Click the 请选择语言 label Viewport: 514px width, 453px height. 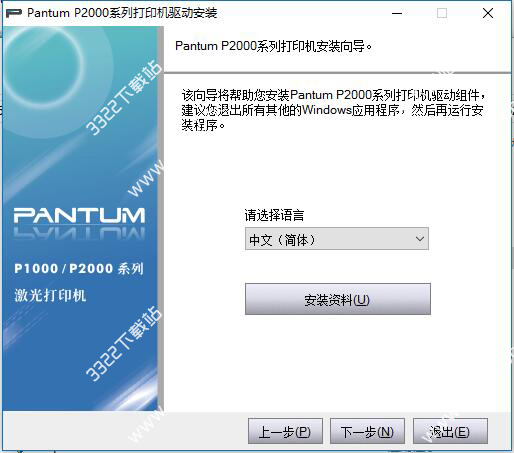coord(274,215)
